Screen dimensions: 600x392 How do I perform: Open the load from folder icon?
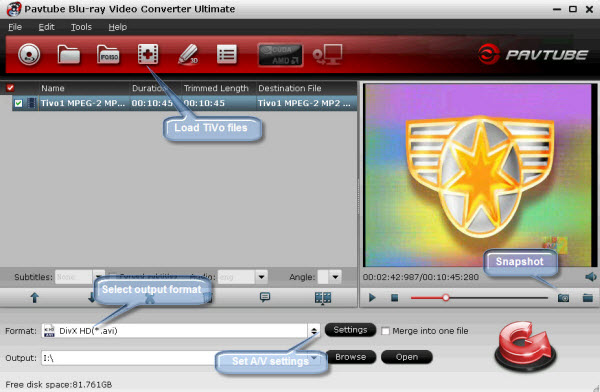[x=69, y=54]
